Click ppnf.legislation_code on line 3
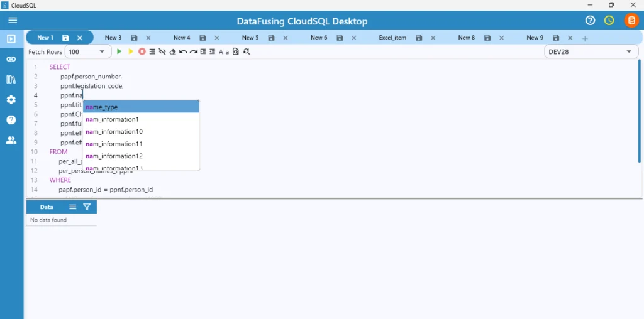The image size is (644, 319). click(x=92, y=85)
